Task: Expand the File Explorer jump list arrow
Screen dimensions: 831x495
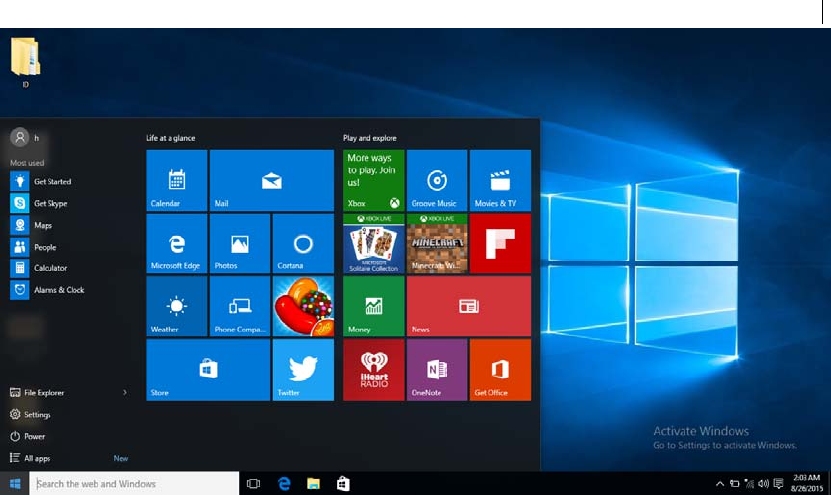Action: tap(125, 393)
